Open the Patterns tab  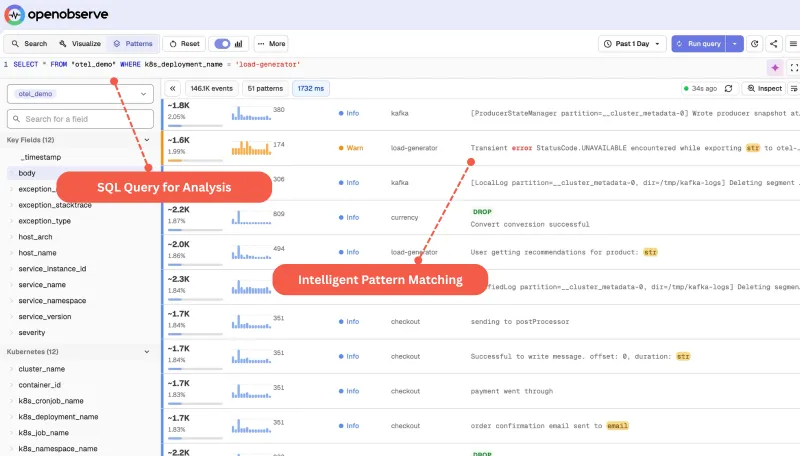coord(133,44)
